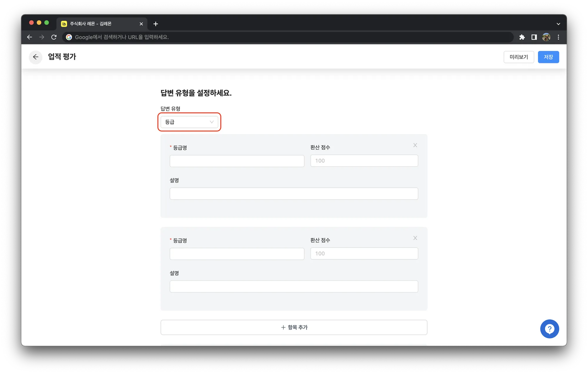Remove the first 등급 item with its X
The image size is (588, 374).
415,145
